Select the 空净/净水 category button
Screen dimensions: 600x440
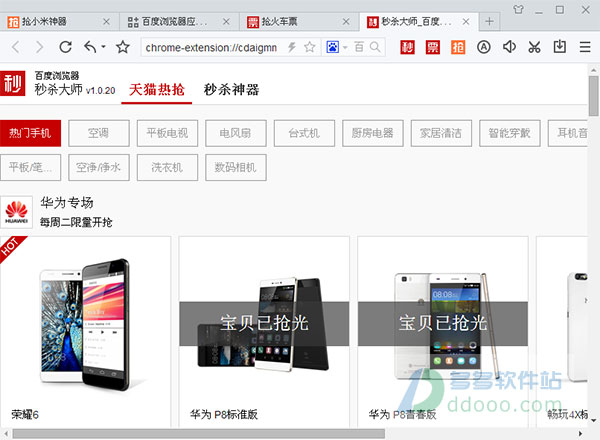[x=99, y=167]
